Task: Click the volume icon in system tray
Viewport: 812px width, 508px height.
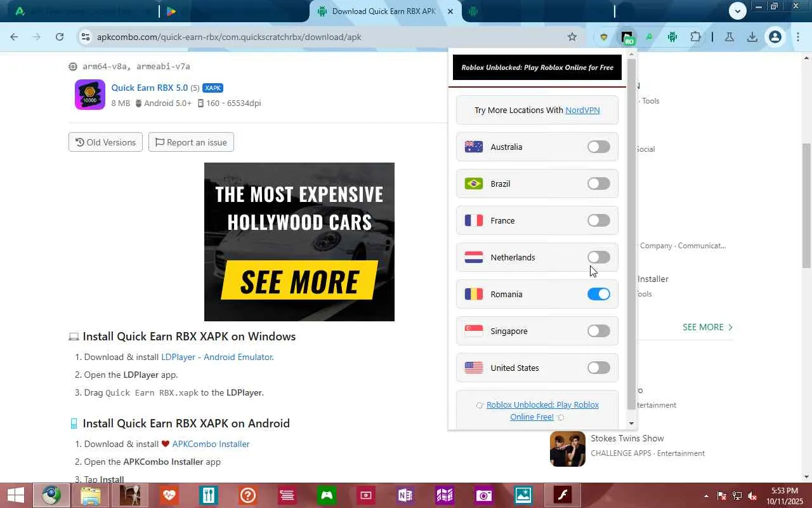Action: point(752,496)
